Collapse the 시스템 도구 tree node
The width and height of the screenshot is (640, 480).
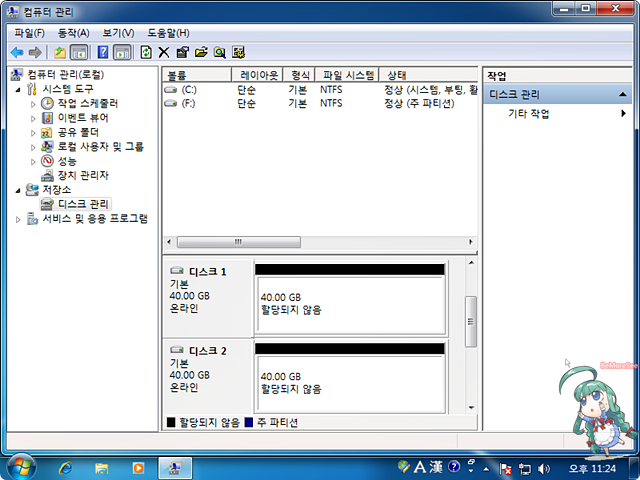point(19,89)
